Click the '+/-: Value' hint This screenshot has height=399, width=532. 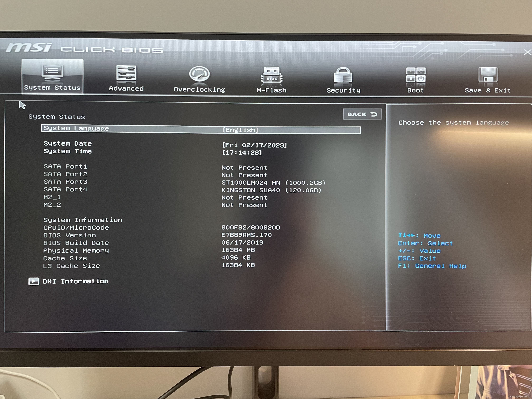[x=419, y=251]
